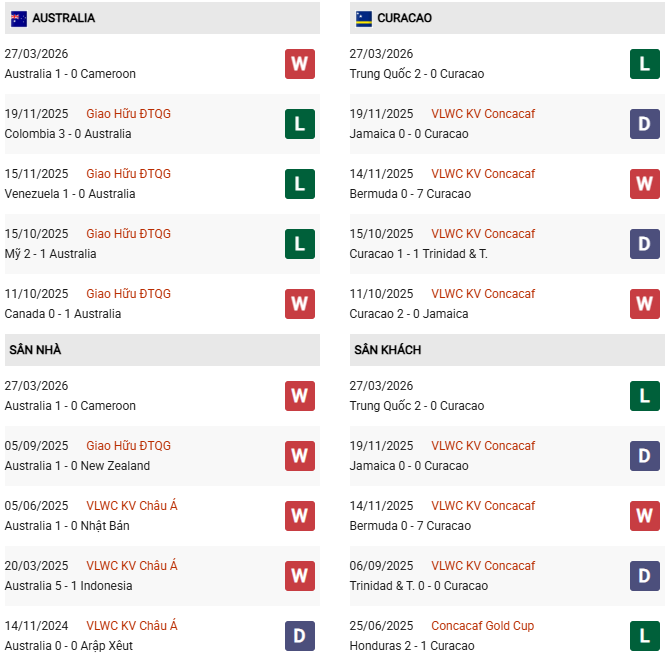Select the SÂN KHÁCH section header
666x663 pixels.
[387, 350]
